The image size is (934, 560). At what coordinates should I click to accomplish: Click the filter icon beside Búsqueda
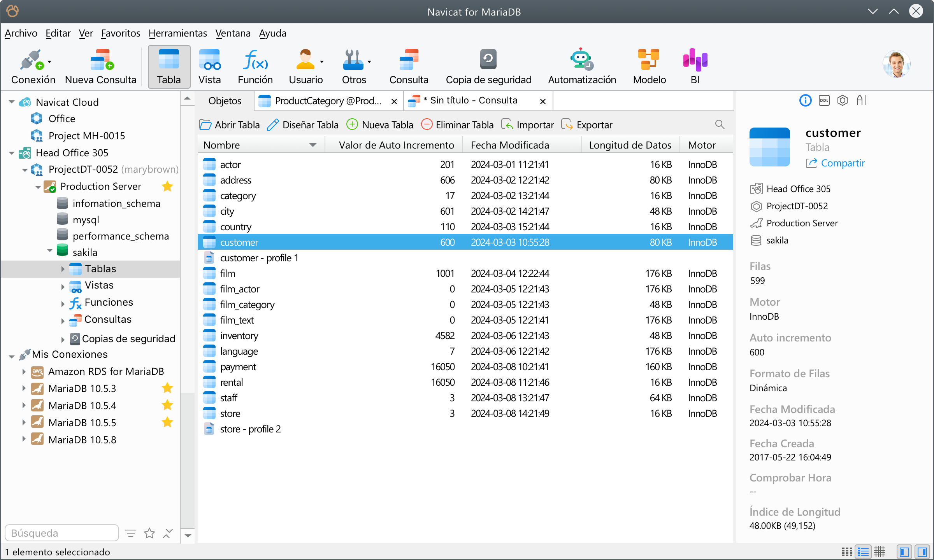[131, 533]
